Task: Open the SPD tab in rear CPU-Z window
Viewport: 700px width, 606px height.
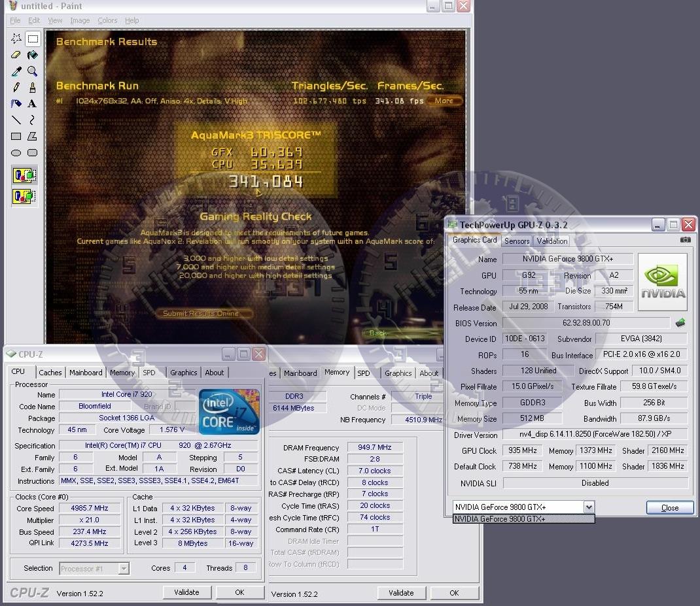Action: 364,373
